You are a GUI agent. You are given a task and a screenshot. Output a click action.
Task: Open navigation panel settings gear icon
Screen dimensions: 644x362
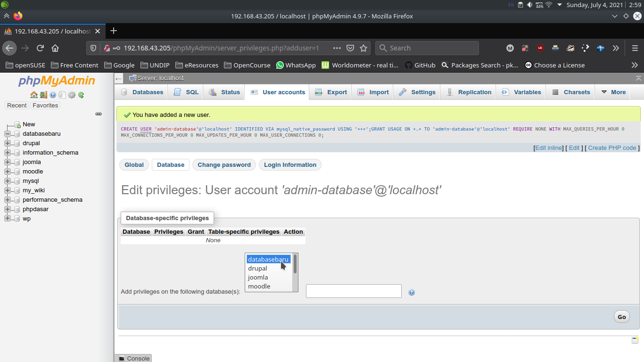point(72,95)
